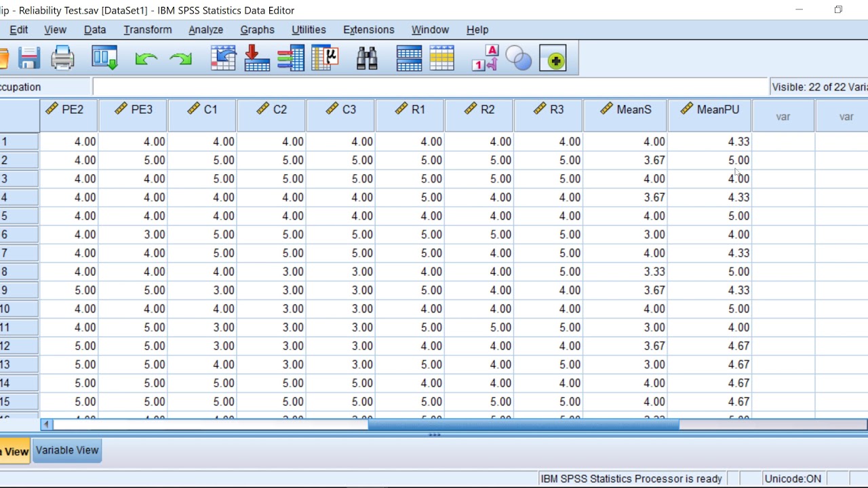The image size is (868, 488).
Task: Select row number 1 header
Action: coord(19,142)
